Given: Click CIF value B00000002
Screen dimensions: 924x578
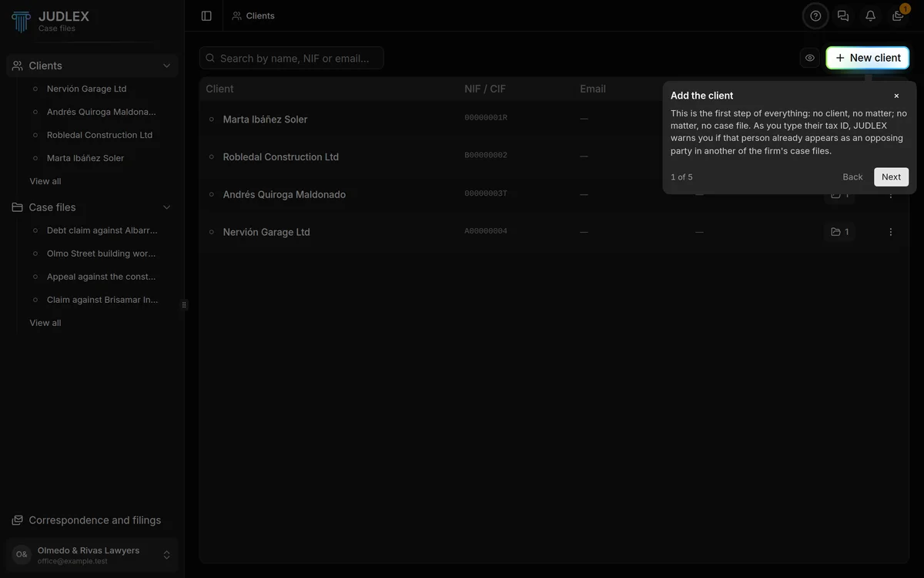Looking at the screenshot, I should pos(486,156).
